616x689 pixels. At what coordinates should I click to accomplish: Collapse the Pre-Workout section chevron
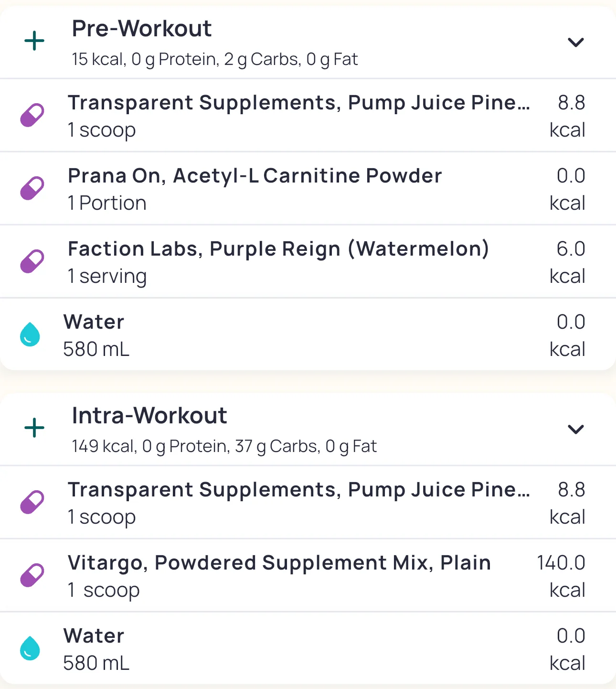tap(575, 43)
